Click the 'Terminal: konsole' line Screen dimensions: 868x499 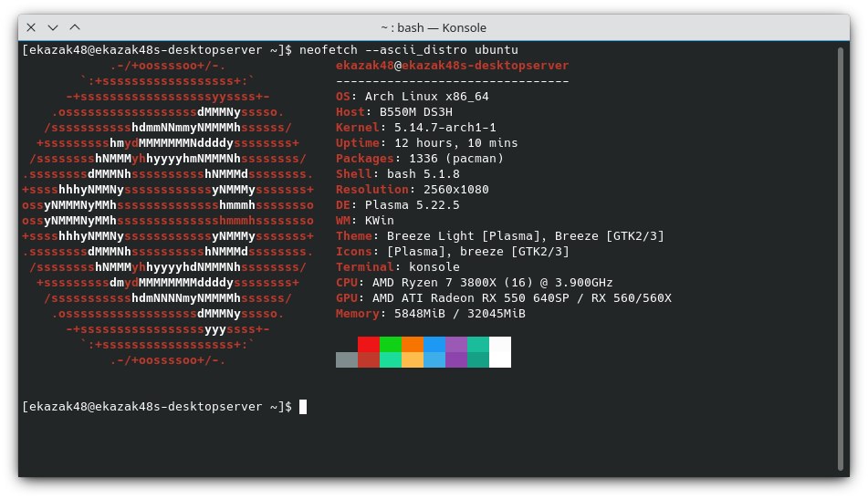[397, 266]
